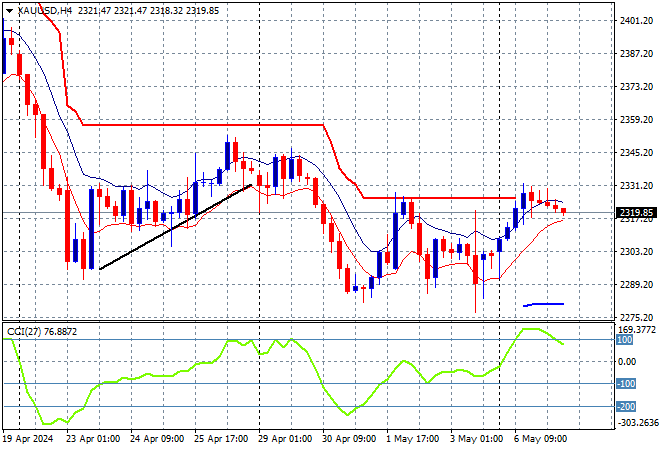Click the 0.00 CCI scale label
This screenshot has height=450, width=660.
coord(627,362)
